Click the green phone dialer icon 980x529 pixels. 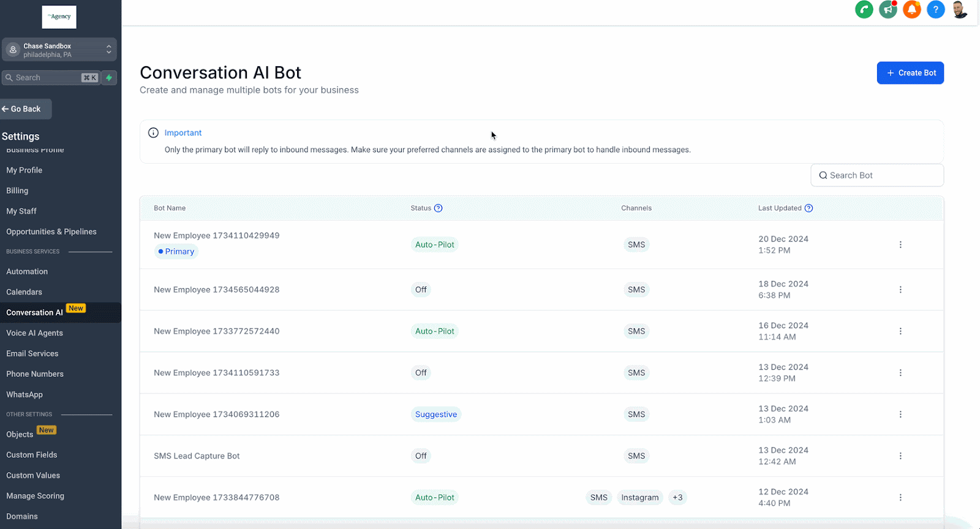(864, 10)
